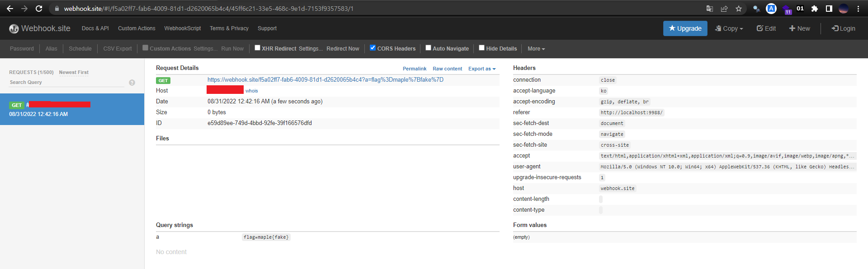Open the Schedule toolbar option
The height and width of the screenshot is (269, 868).
80,49
